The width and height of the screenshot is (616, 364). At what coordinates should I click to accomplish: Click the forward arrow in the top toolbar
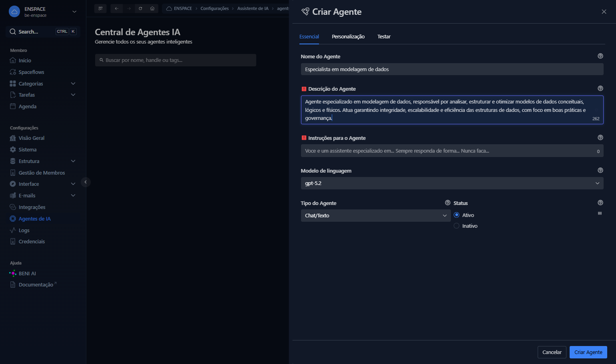(128, 8)
